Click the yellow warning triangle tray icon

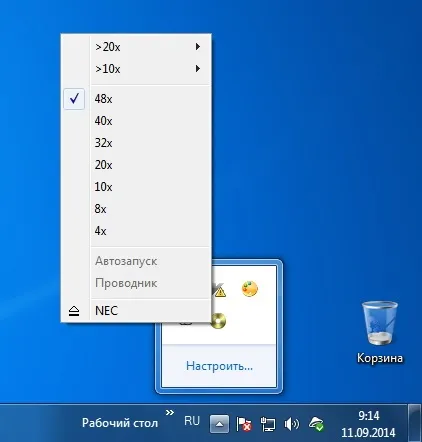(x=219, y=290)
